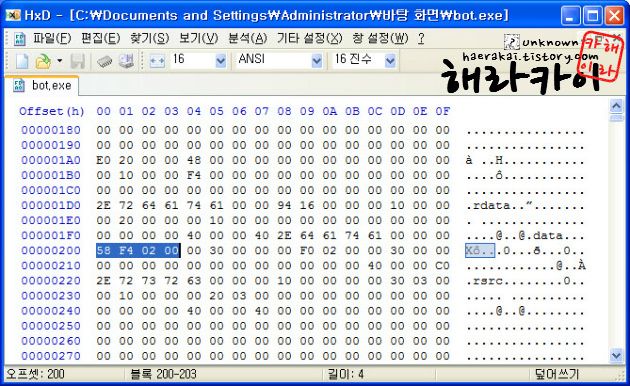This screenshot has width=630, height=386.
Task: Open the 편집(E) menu
Action: point(100,39)
